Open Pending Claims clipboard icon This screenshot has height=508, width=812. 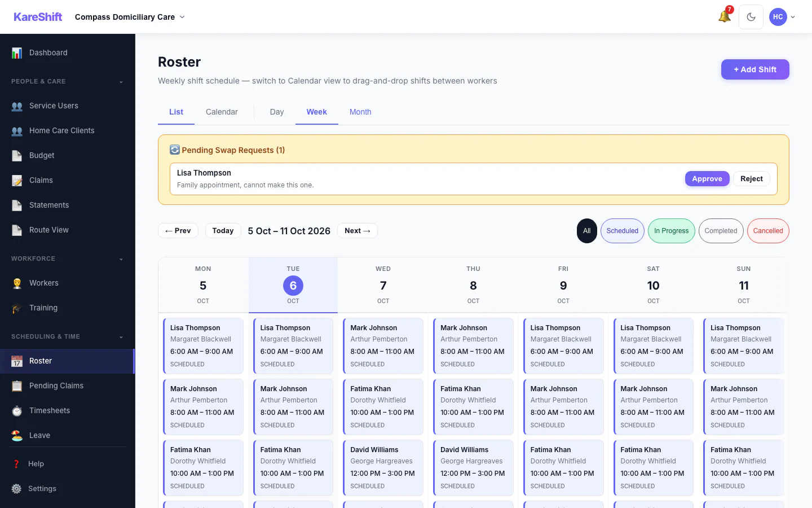tap(17, 386)
